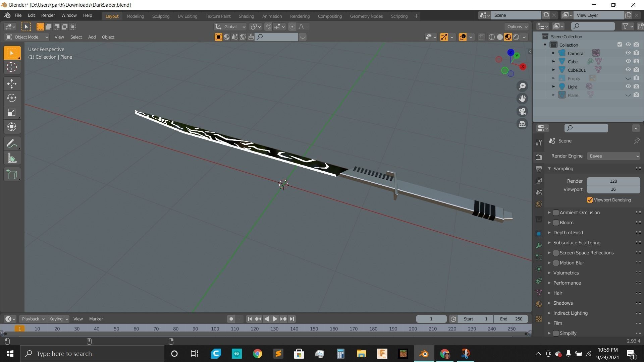Hide Cube.001 in the outliner
The image size is (644, 362).
(x=628, y=70)
